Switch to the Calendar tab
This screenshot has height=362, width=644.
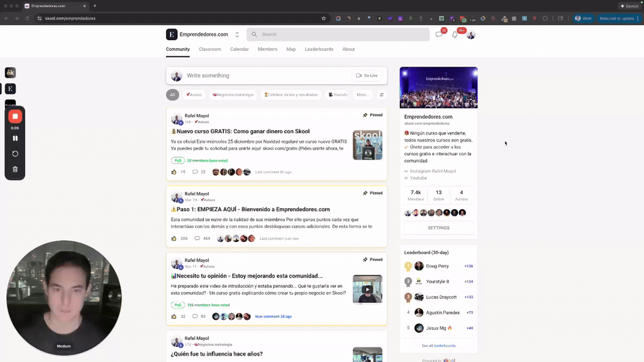(240, 49)
